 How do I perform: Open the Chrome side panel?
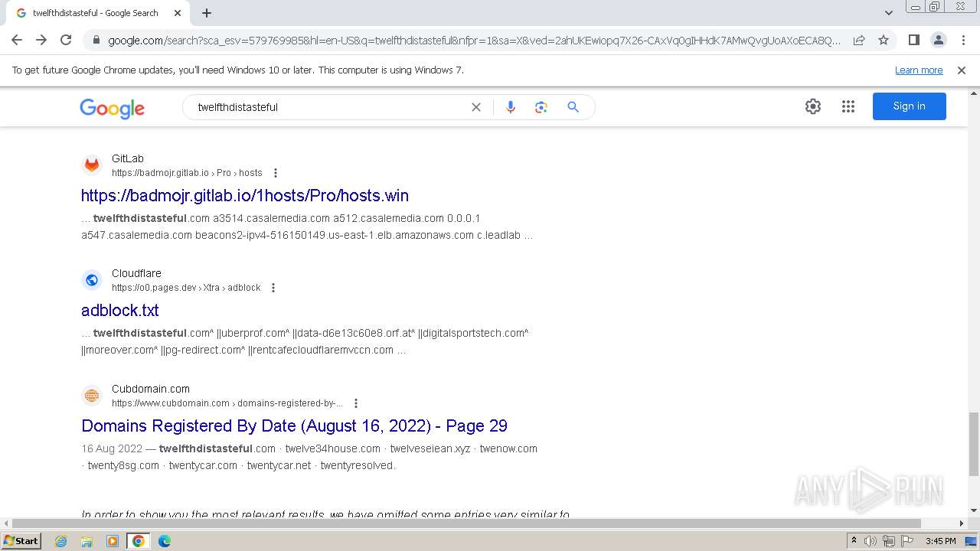click(913, 40)
